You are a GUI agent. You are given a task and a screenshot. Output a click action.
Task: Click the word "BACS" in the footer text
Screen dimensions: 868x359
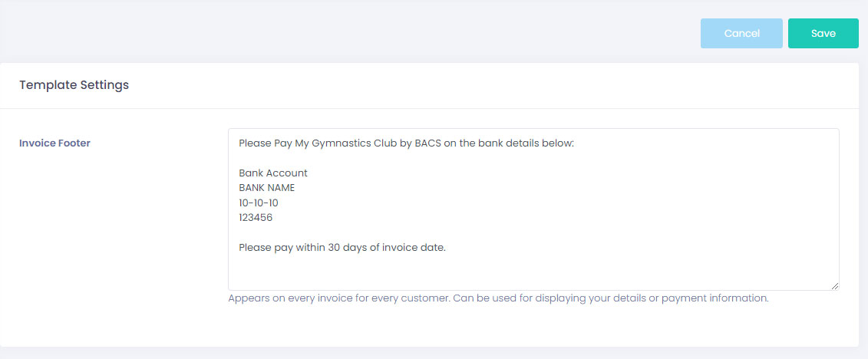pos(429,143)
